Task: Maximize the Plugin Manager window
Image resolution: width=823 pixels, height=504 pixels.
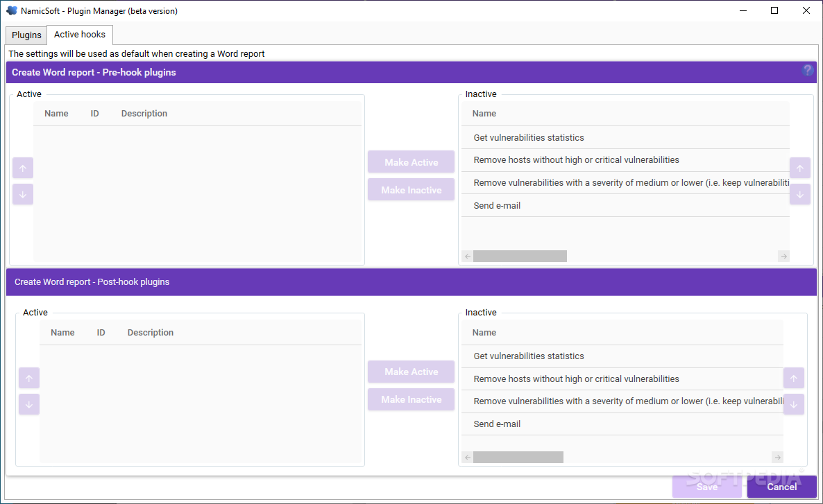Action: (x=774, y=10)
